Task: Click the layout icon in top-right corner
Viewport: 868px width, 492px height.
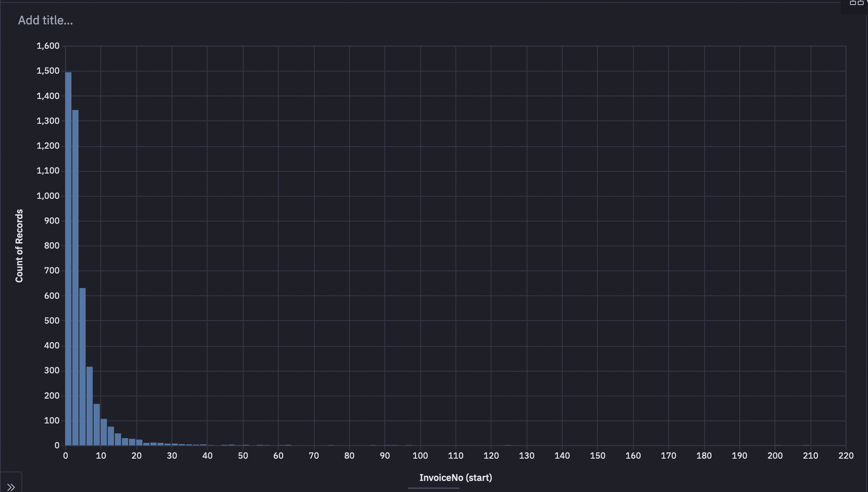Action: 856,3
